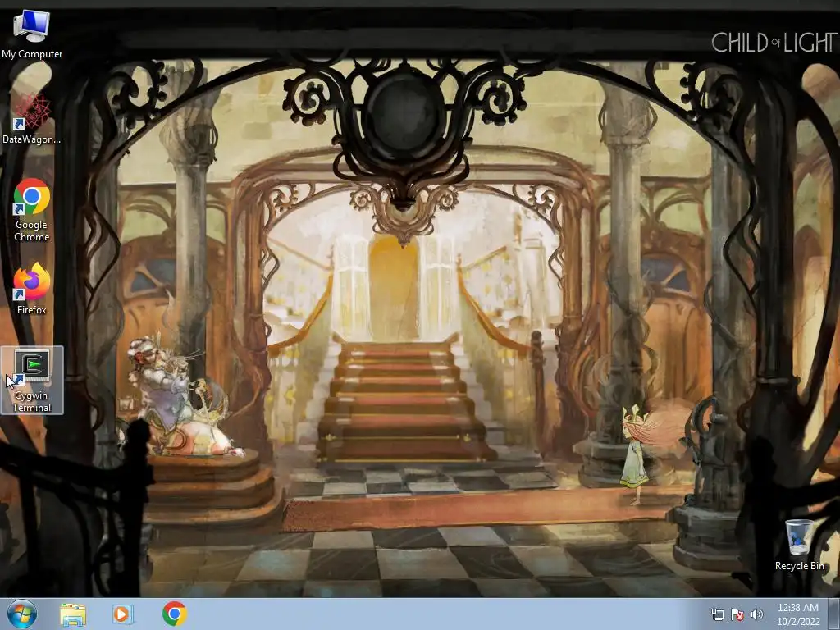Open Windows Explorer from the taskbar
The height and width of the screenshot is (630, 840).
[x=73, y=614]
